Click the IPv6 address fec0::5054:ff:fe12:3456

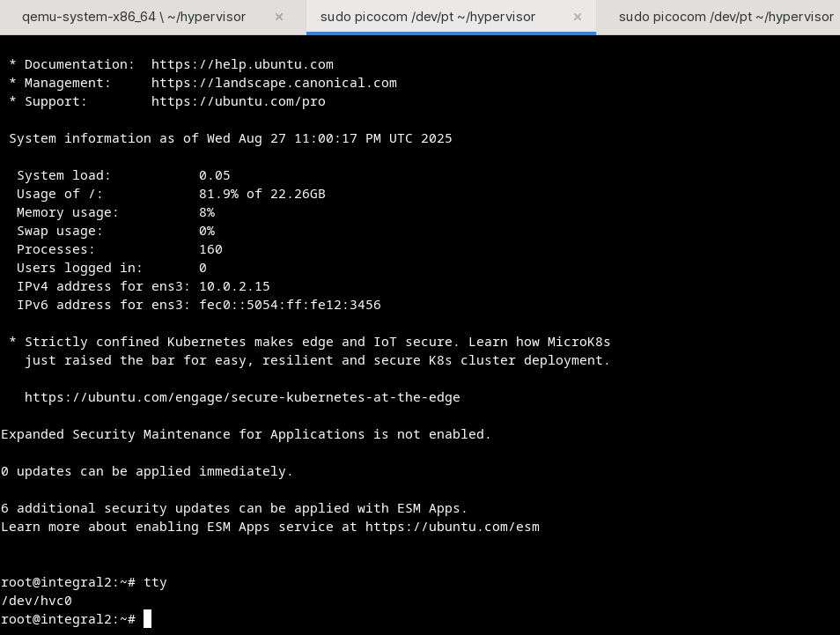[290, 305]
